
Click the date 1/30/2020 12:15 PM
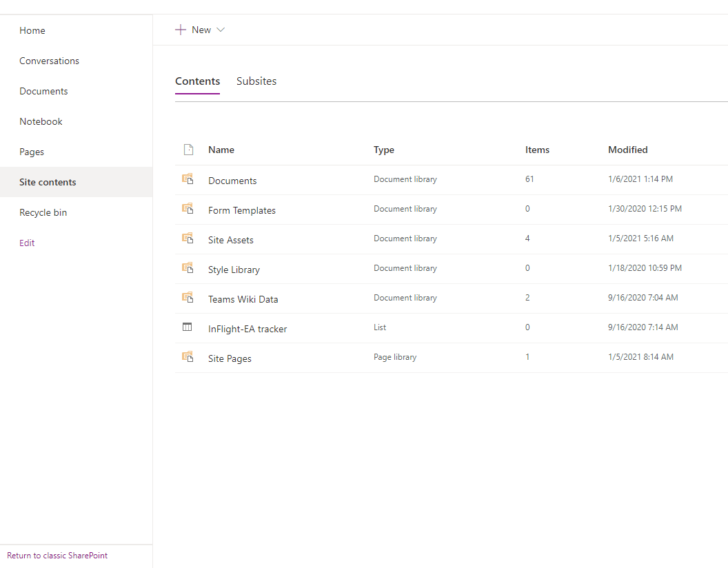645,209
